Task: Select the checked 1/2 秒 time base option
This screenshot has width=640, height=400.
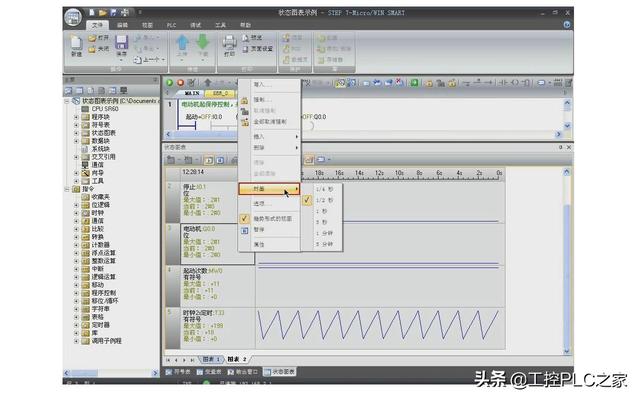Action: (324, 200)
